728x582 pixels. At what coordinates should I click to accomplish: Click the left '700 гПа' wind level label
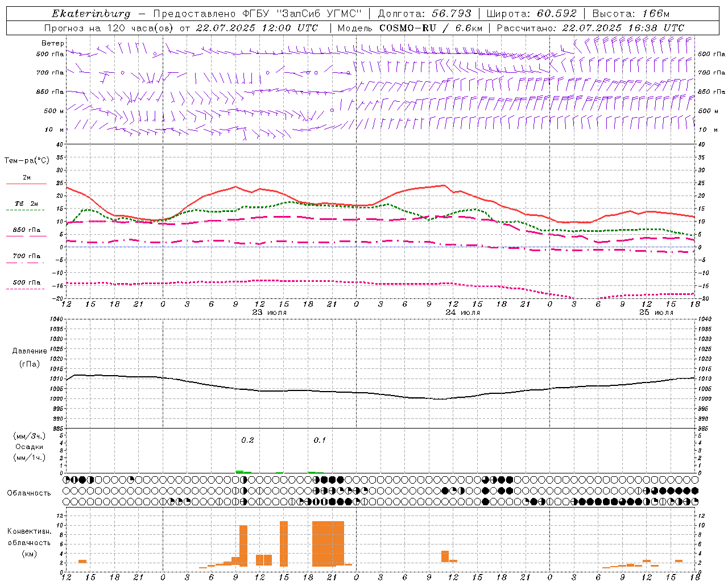point(50,73)
